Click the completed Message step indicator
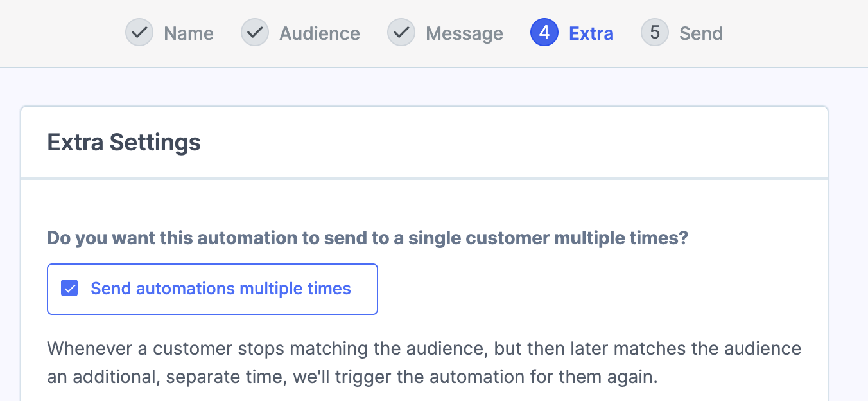Viewport: 868px width, 401px height. point(445,33)
